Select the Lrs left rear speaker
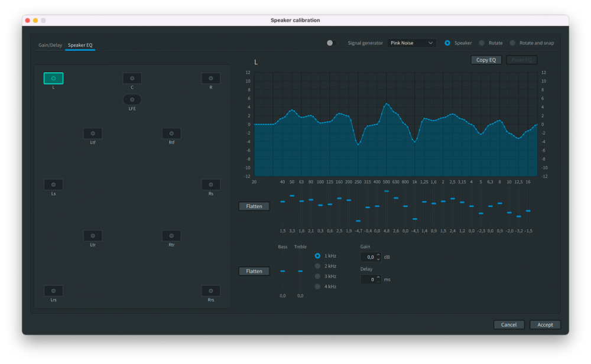Screen dimensions: 591x364 click(53, 291)
